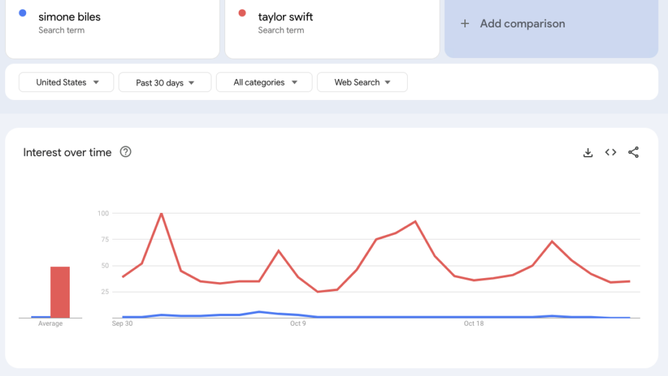Open the Past 30 days time range dropdown

[x=164, y=82]
